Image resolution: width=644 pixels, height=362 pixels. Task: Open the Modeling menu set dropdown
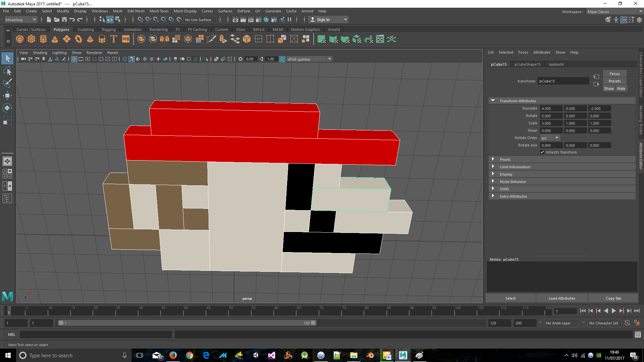(x=20, y=20)
